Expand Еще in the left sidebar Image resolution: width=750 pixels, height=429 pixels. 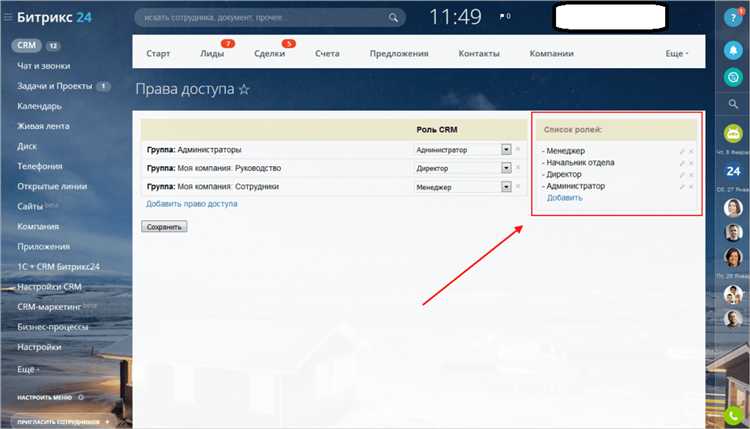coord(28,369)
